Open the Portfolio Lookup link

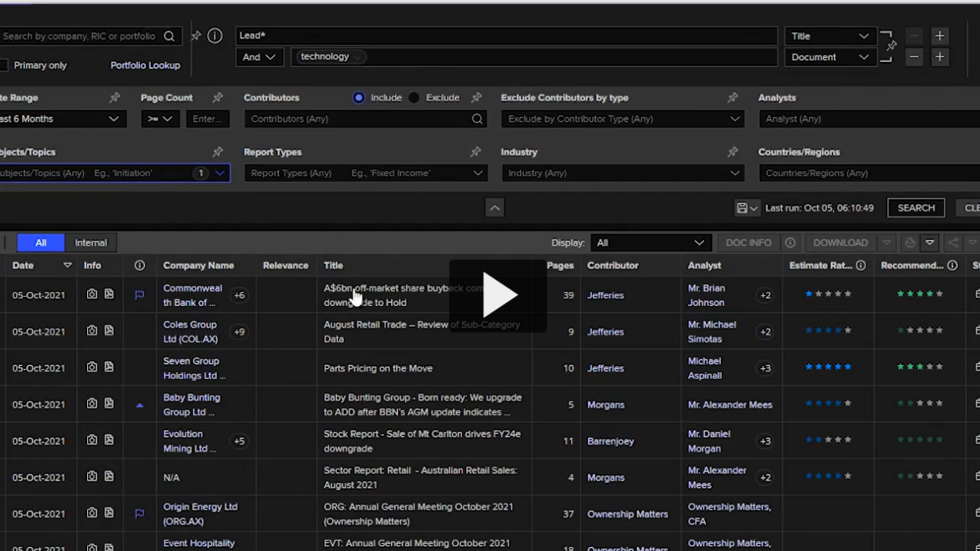(x=145, y=65)
